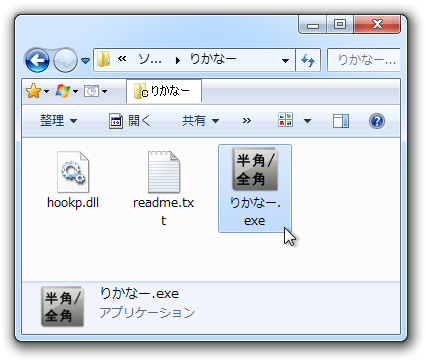This screenshot has width=426, height=360.
Task: Open the address bar history dropdown
Action: 285,60
